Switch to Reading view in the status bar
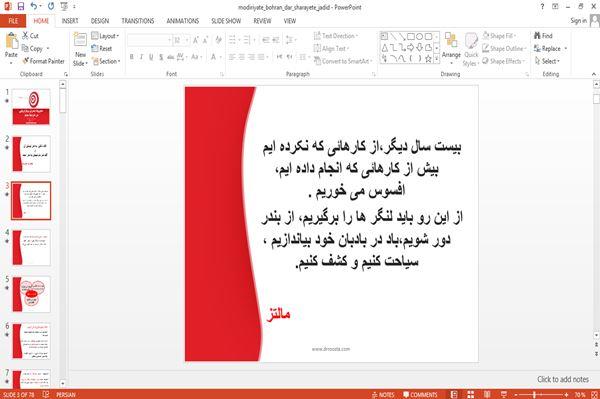 tap(487, 394)
